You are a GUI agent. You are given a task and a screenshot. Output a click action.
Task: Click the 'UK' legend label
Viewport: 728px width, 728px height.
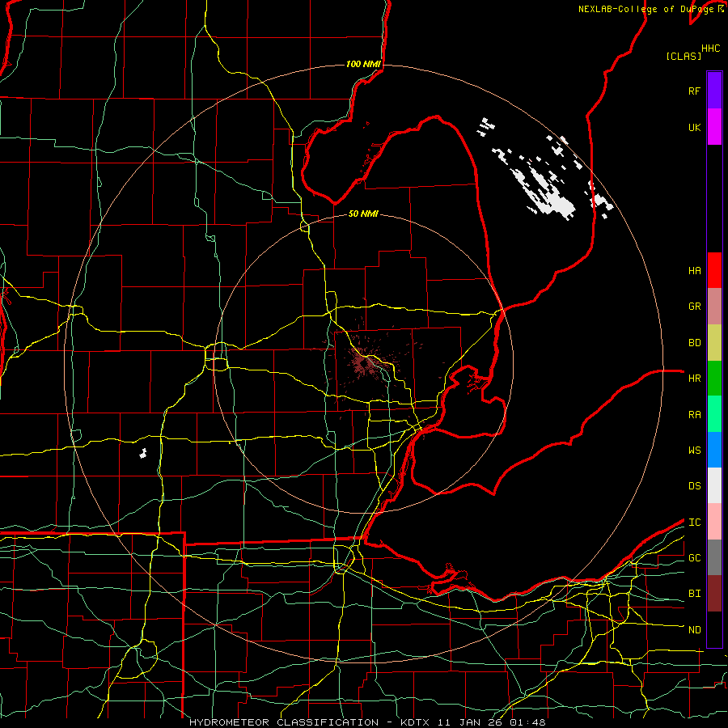[694, 128]
